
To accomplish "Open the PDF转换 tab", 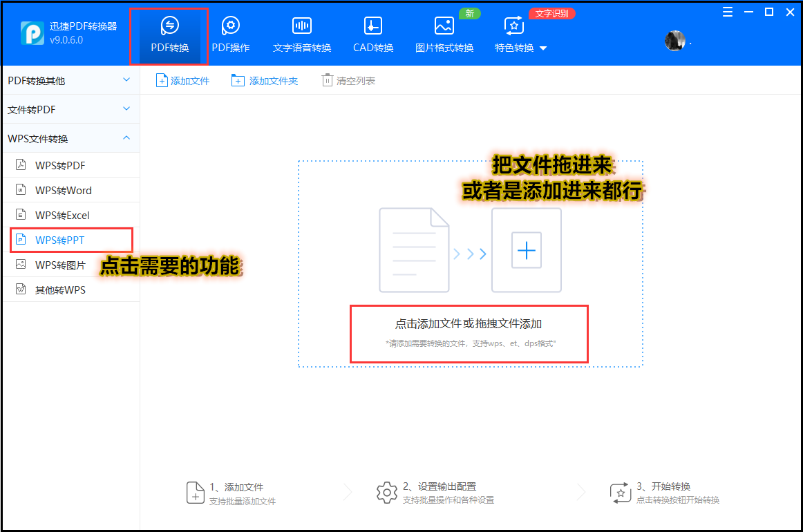I will (169, 36).
